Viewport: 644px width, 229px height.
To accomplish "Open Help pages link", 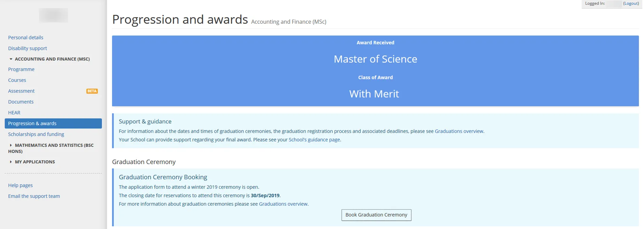I will pyautogui.click(x=20, y=186).
